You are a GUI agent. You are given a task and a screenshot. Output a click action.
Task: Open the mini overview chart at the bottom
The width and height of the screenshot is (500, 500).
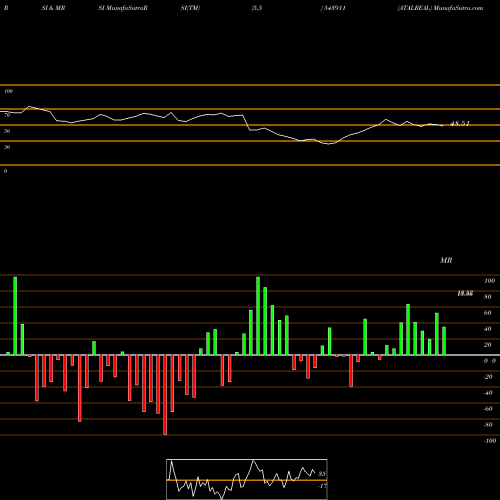coord(247,479)
